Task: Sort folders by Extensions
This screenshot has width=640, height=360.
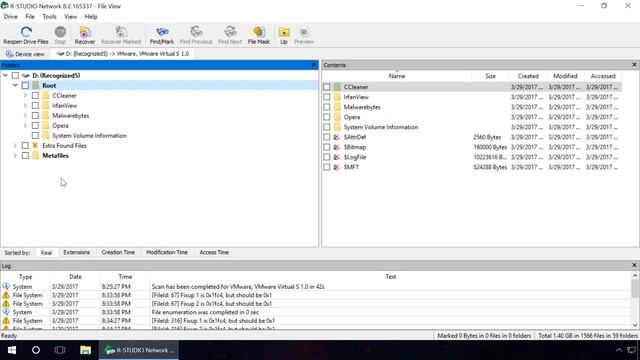Action: click(x=76, y=252)
